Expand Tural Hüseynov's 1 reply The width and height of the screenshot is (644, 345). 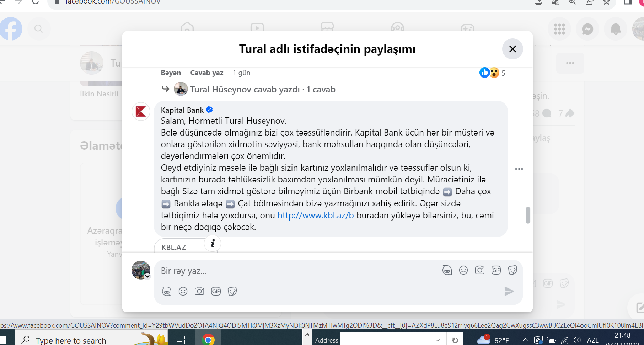pos(263,89)
